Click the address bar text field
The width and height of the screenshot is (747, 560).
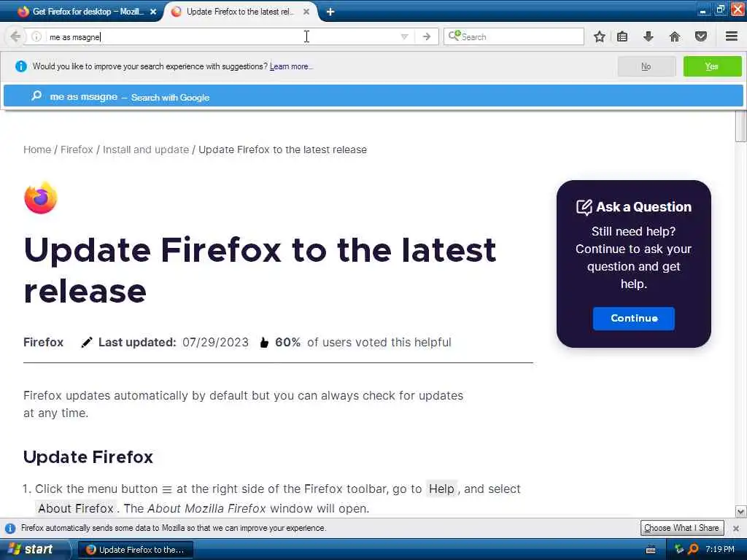pyautogui.click(x=222, y=36)
